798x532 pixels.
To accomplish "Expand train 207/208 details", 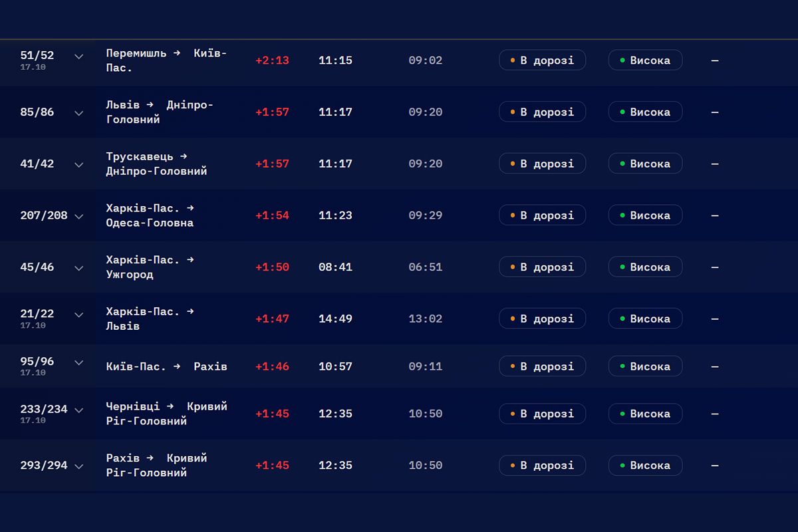I will point(78,217).
